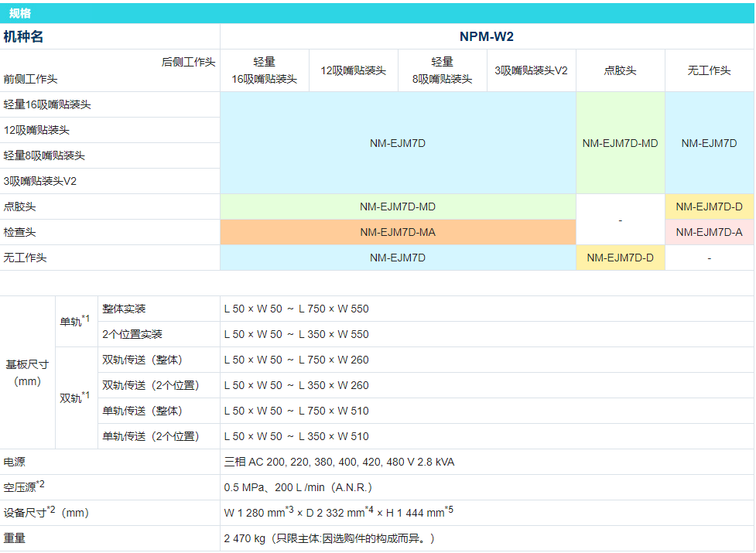The height and width of the screenshot is (553, 756).
Task: Click the 12吸嘴贴装头 column header
Action: coord(353,70)
